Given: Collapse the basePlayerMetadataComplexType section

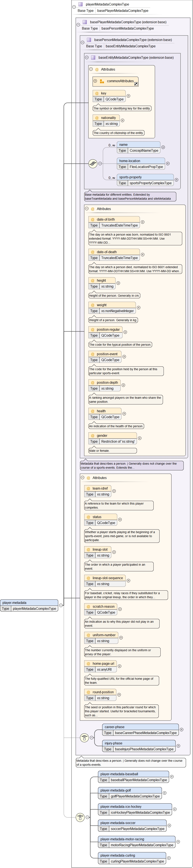Looking at the screenshot, I should [78, 25].
